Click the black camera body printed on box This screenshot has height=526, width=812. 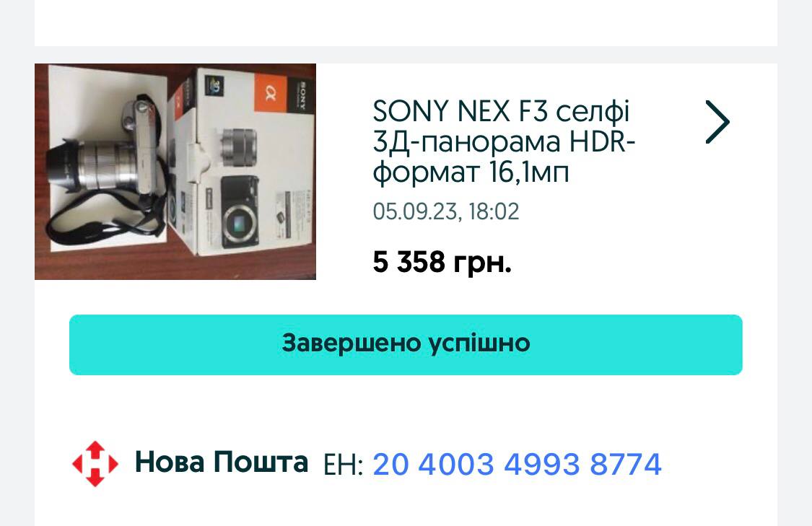click(x=240, y=212)
